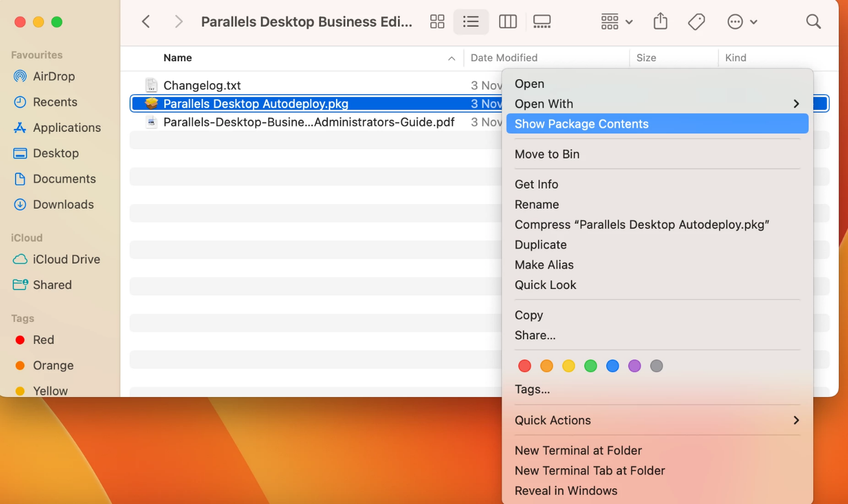Expand the Open With submenu
Viewport: 848px width, 504px height.
point(657,104)
